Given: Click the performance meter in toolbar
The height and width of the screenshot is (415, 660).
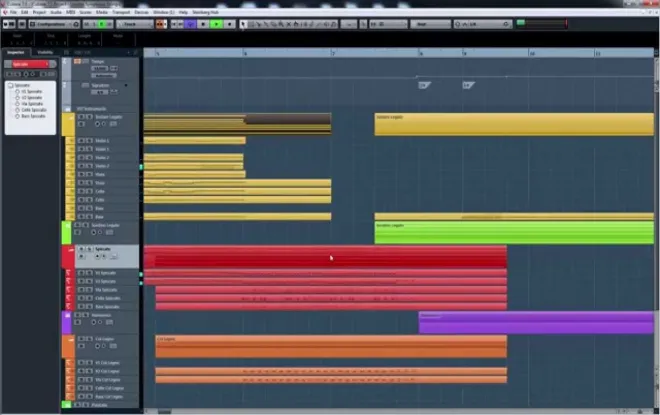Looking at the screenshot, I should point(542,23).
